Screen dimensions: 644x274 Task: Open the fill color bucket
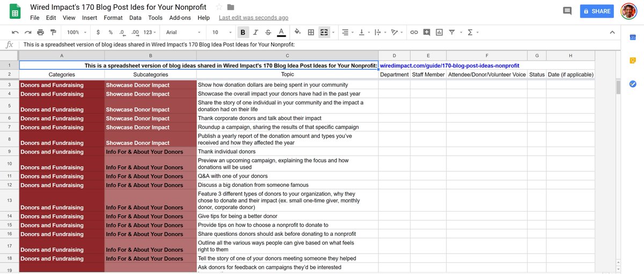click(297, 32)
